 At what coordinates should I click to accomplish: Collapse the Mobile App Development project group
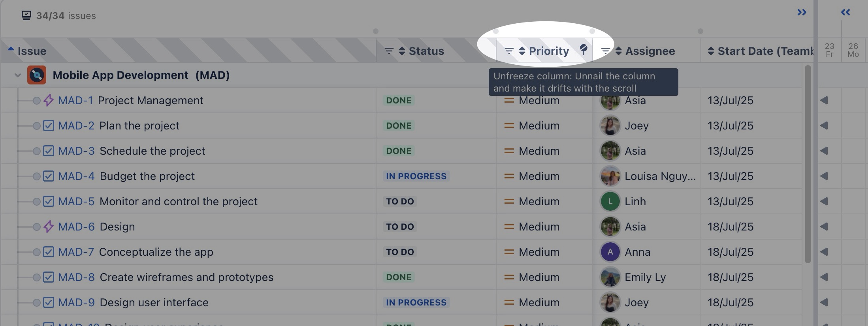17,75
